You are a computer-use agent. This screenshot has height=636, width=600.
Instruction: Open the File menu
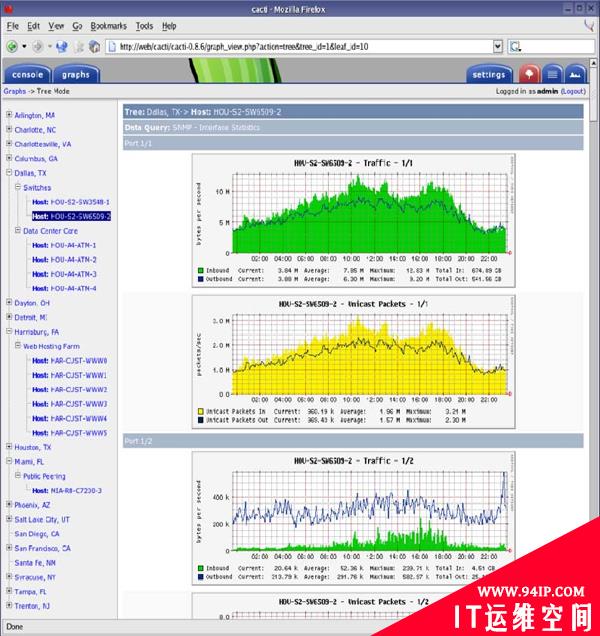[13, 26]
